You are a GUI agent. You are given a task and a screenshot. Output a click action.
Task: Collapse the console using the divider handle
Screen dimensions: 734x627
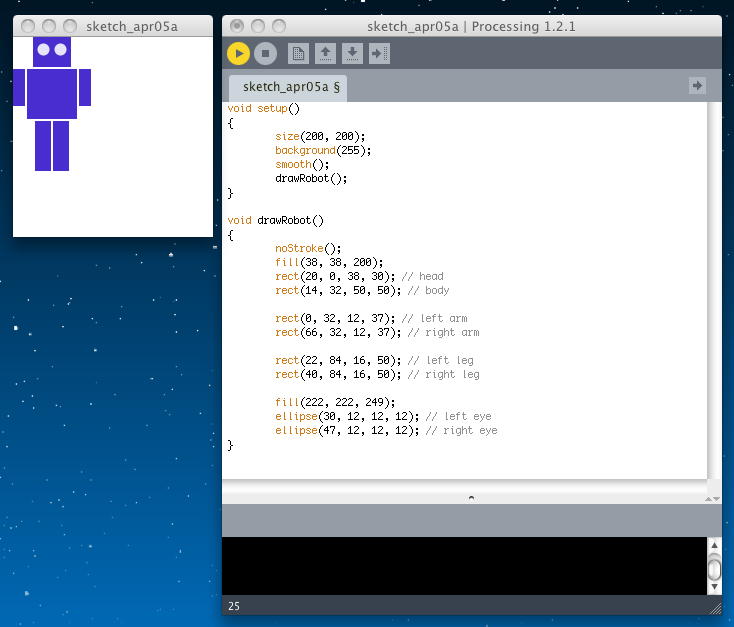(471, 496)
